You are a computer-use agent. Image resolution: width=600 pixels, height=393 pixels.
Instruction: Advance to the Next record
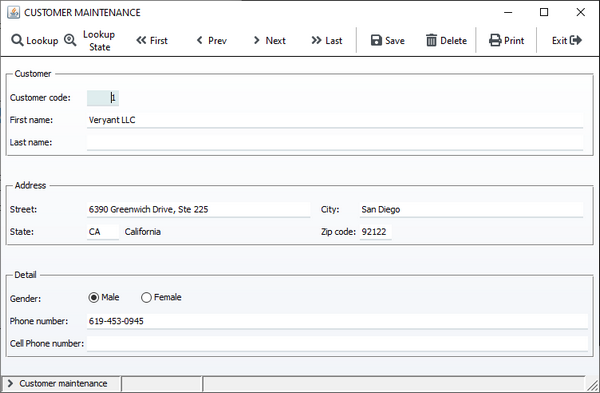[x=269, y=40]
